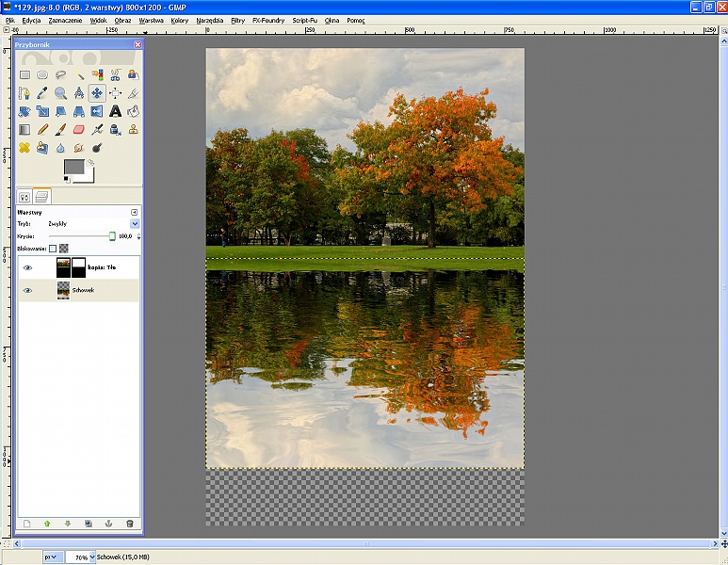Toggle visibility of Schowek layer
Screen dimensions: 728x565
point(27,290)
